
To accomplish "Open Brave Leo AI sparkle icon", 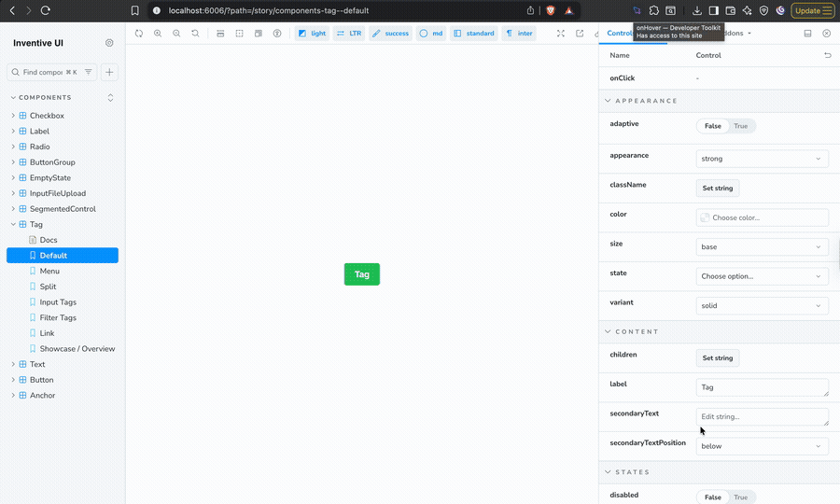I will tap(747, 10).
